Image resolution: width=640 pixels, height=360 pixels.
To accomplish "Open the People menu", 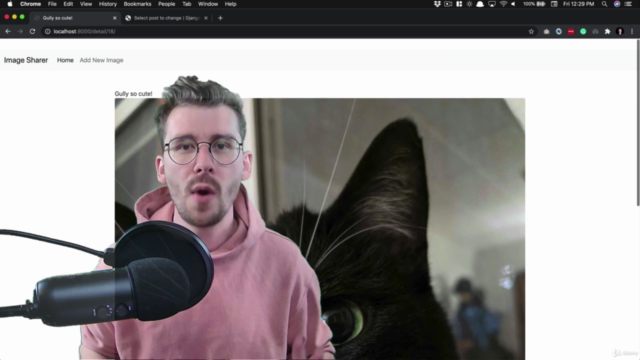I will [167, 4].
